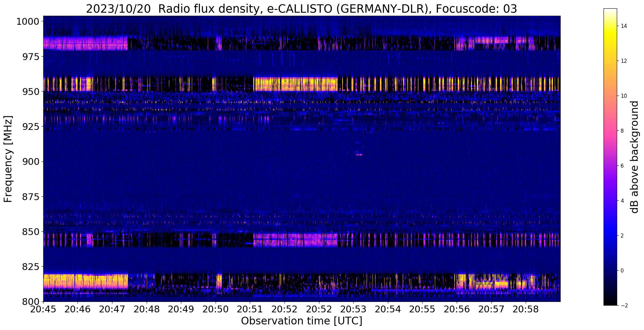Click the 20:56 time tick label

point(457,309)
